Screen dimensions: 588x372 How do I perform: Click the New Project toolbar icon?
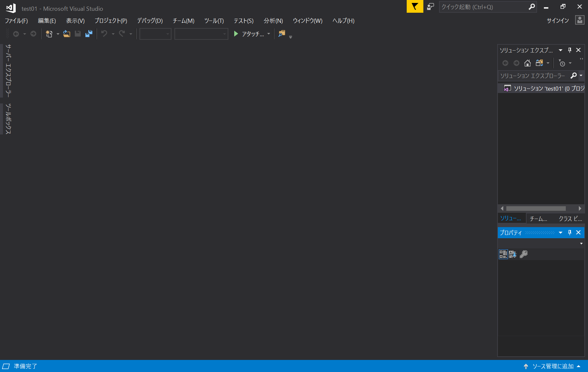49,34
